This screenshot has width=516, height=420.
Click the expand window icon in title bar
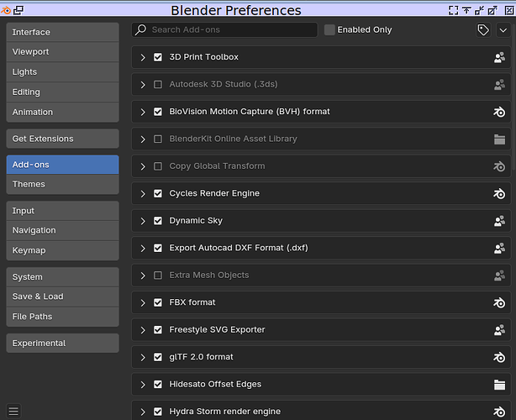(492, 10)
